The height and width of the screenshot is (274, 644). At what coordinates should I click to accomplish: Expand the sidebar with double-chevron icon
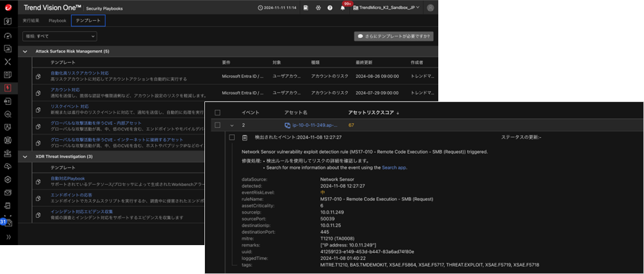tap(8, 237)
